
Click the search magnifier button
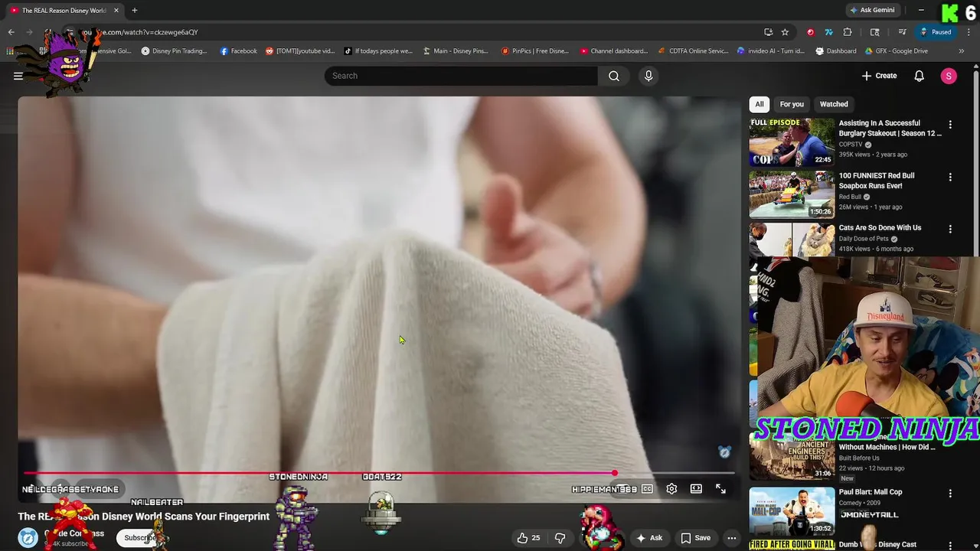614,76
